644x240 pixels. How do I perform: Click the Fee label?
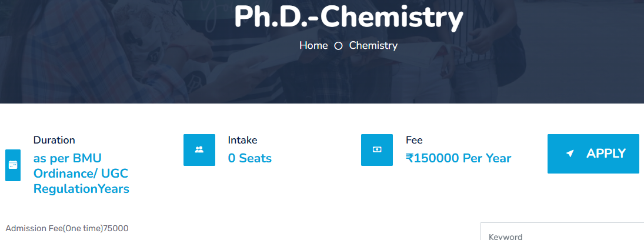(414, 140)
